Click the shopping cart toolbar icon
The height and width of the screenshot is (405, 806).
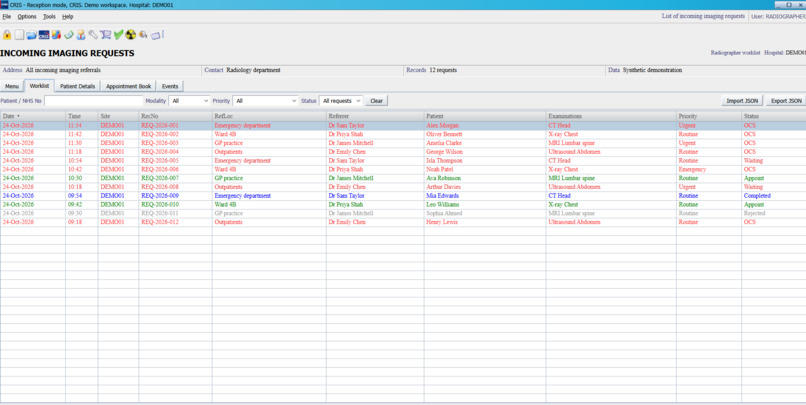pyautogui.click(x=105, y=35)
